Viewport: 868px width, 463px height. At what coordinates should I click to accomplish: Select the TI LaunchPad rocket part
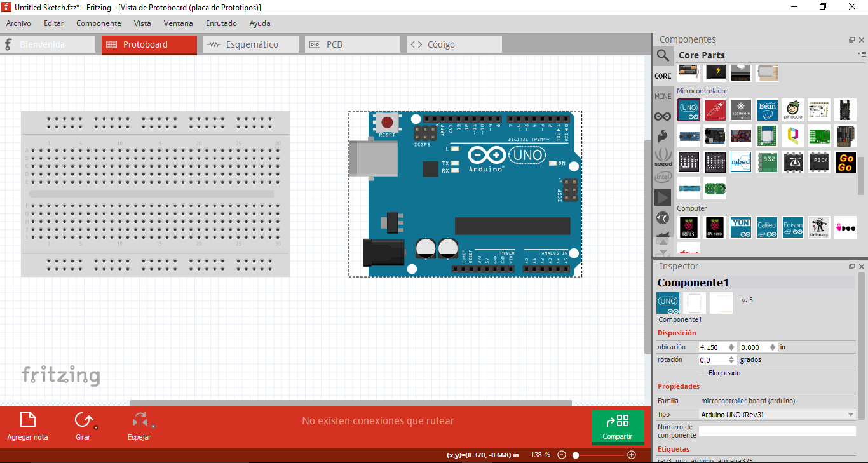click(715, 109)
